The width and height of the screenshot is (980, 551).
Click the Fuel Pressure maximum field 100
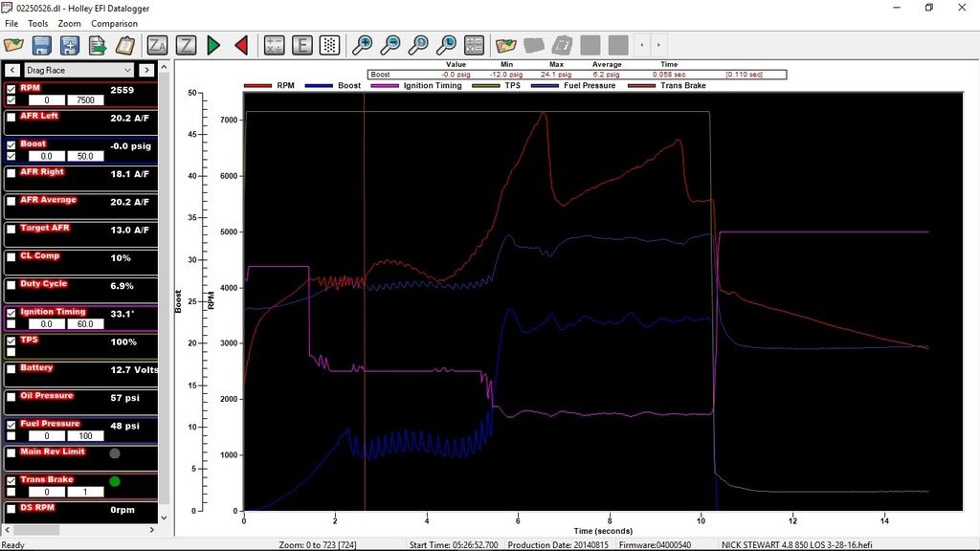tap(85, 436)
